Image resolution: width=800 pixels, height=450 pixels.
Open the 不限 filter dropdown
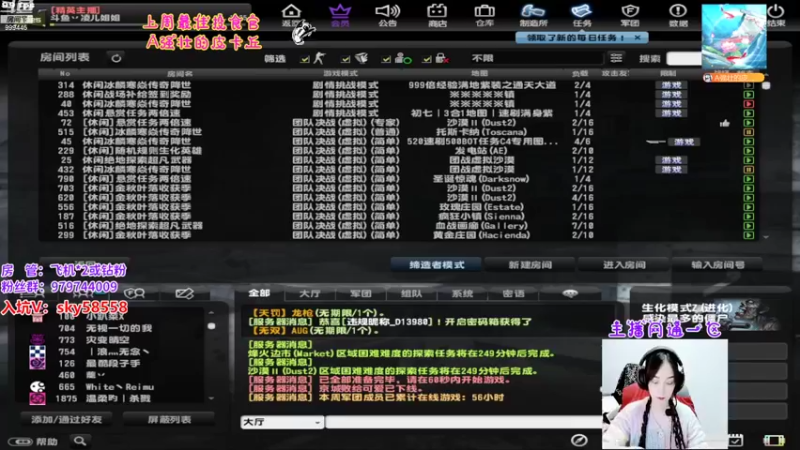point(536,58)
